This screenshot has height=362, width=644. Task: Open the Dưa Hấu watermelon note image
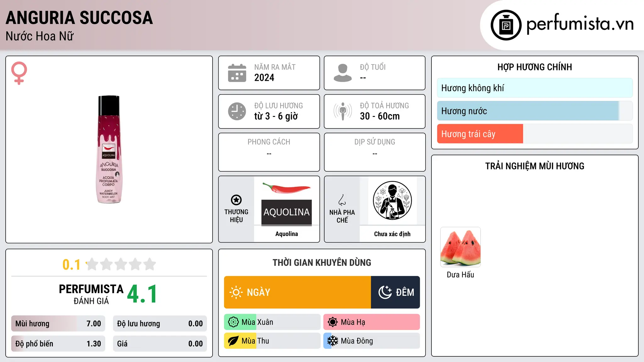[460, 247]
